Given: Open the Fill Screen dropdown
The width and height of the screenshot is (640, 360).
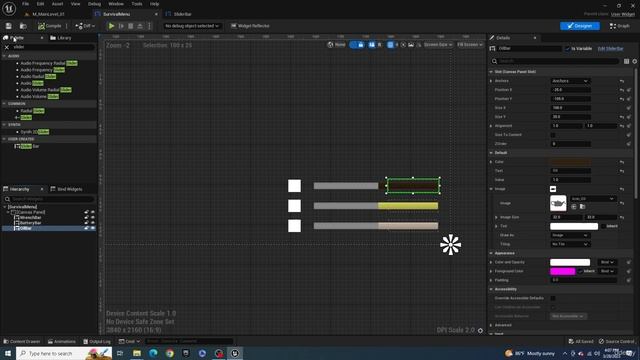Looking at the screenshot, I should [470, 45].
